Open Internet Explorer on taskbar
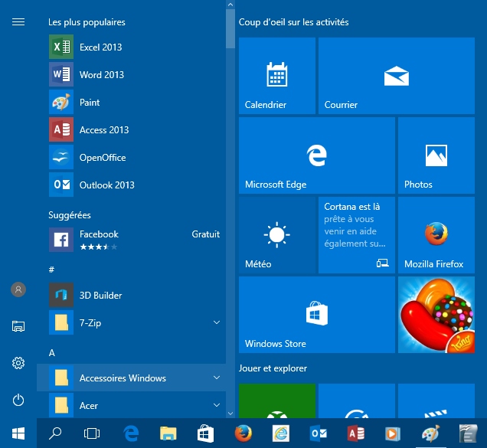Viewport: 487px width, 448px height. (281, 433)
